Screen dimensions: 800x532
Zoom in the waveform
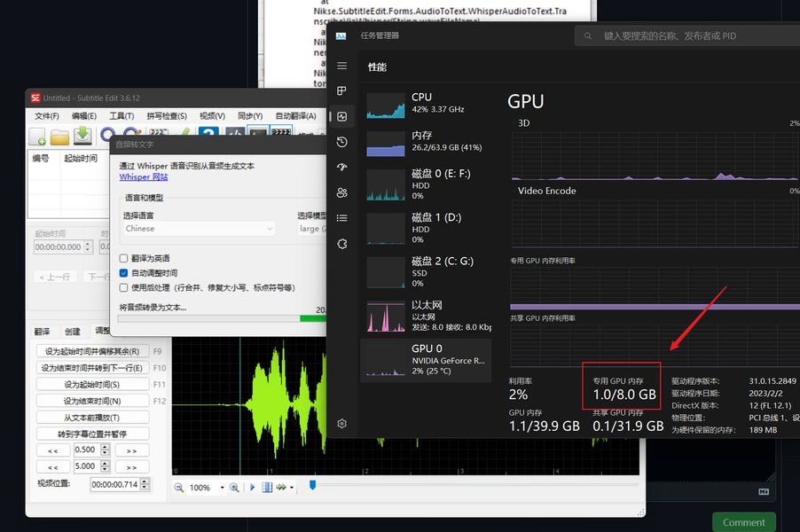(234, 487)
